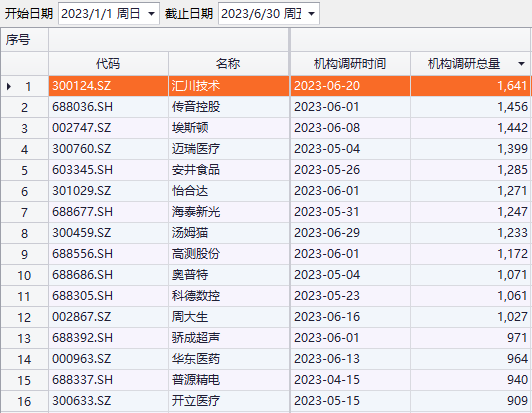Click the 开立医疗 row at number 16
The image size is (532, 413).
pos(266,401)
